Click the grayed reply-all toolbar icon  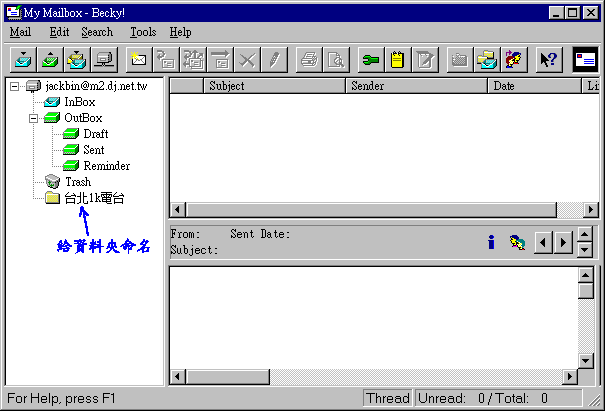[x=193, y=59]
